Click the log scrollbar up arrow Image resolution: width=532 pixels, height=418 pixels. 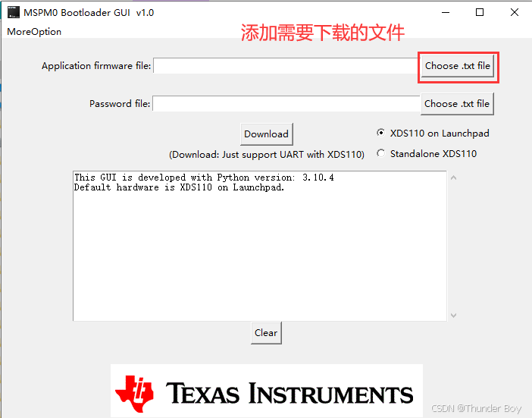point(454,178)
